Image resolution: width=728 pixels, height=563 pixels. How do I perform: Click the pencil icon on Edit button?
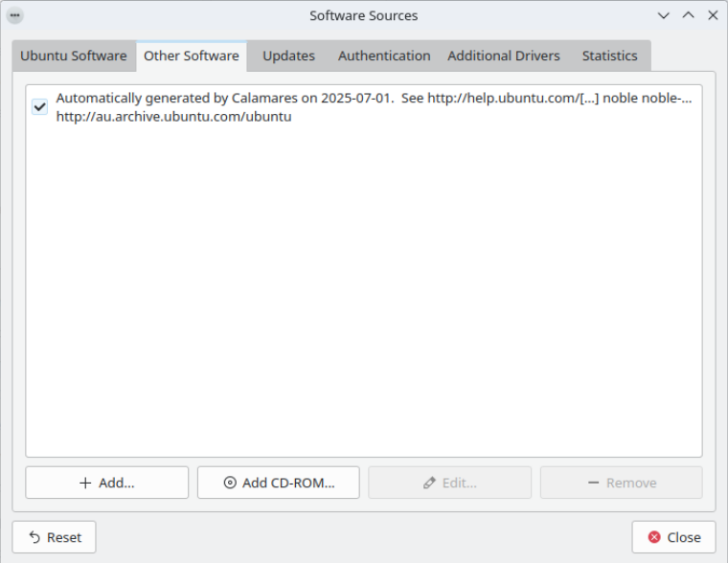pos(430,484)
